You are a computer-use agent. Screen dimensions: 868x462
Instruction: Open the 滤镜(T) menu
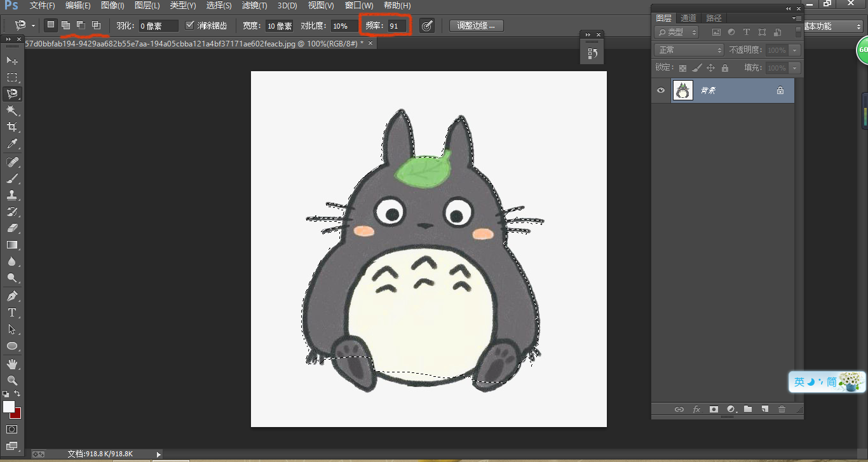(255, 6)
